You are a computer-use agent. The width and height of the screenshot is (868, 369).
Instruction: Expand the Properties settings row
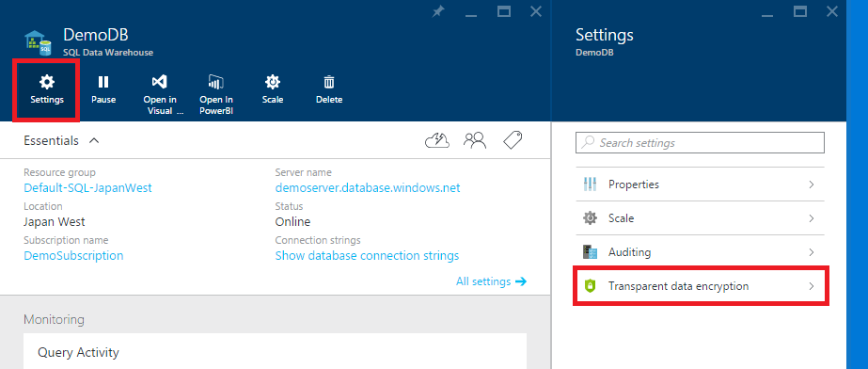(x=700, y=184)
